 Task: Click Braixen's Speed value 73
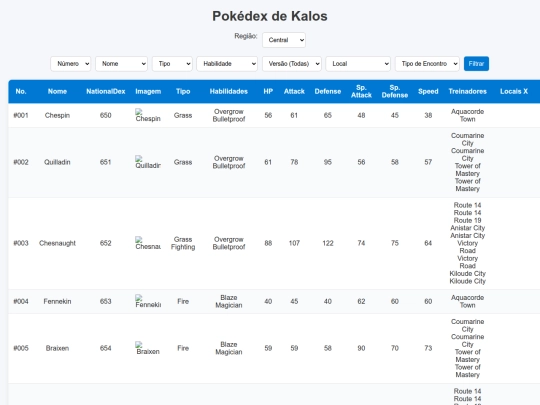pyautogui.click(x=428, y=348)
